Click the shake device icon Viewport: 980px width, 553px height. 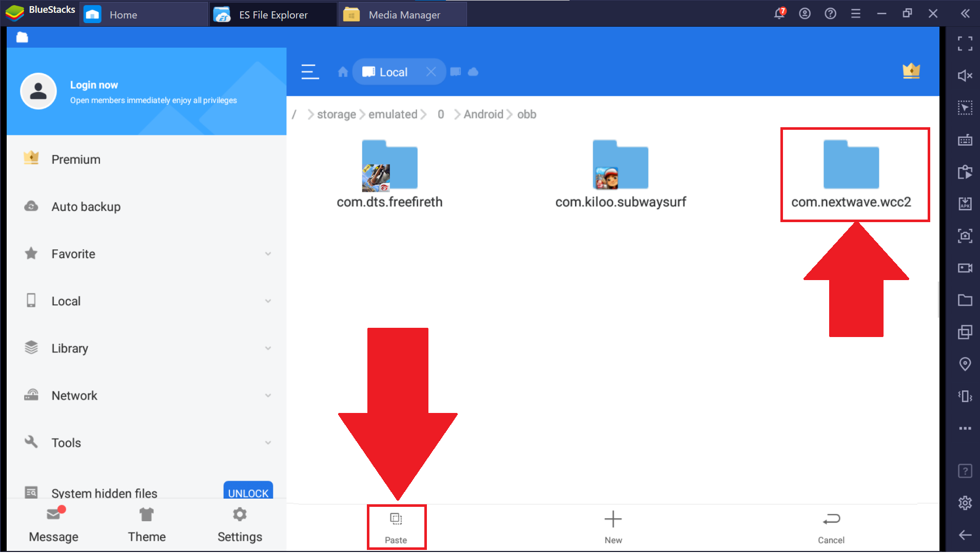pos(965,396)
